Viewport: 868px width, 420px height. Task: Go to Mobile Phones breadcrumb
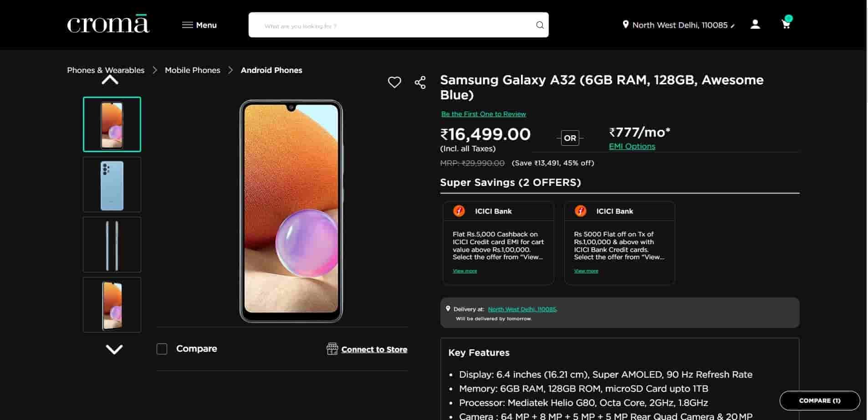192,70
